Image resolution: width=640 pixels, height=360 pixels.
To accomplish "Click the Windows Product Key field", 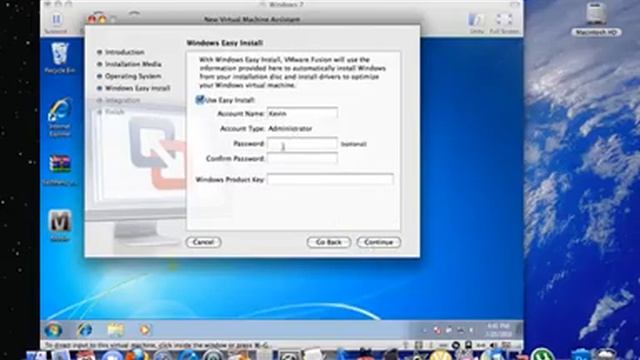I will 330,179.
